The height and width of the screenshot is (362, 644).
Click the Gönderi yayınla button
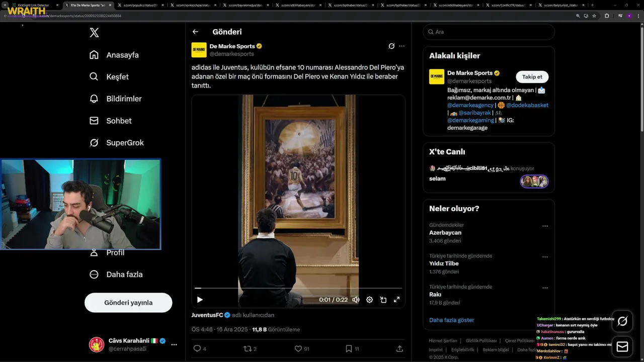(x=128, y=303)
